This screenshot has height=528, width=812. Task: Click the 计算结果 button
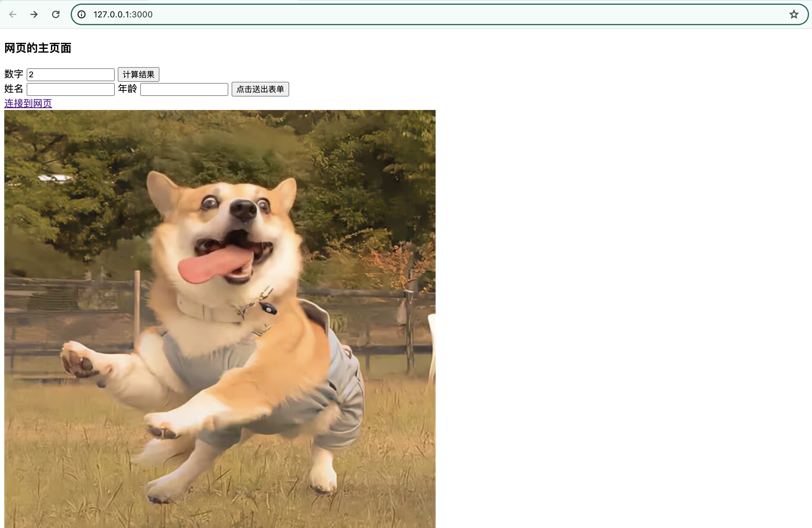tap(138, 74)
